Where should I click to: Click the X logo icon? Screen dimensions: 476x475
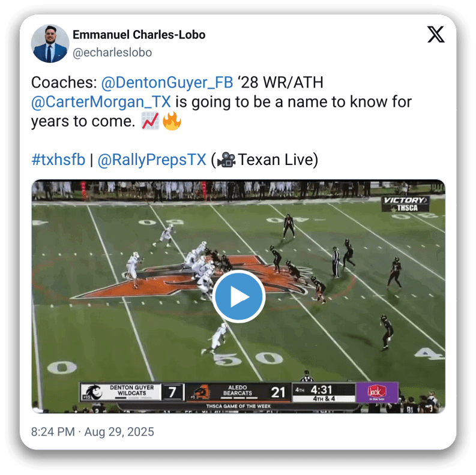436,35
